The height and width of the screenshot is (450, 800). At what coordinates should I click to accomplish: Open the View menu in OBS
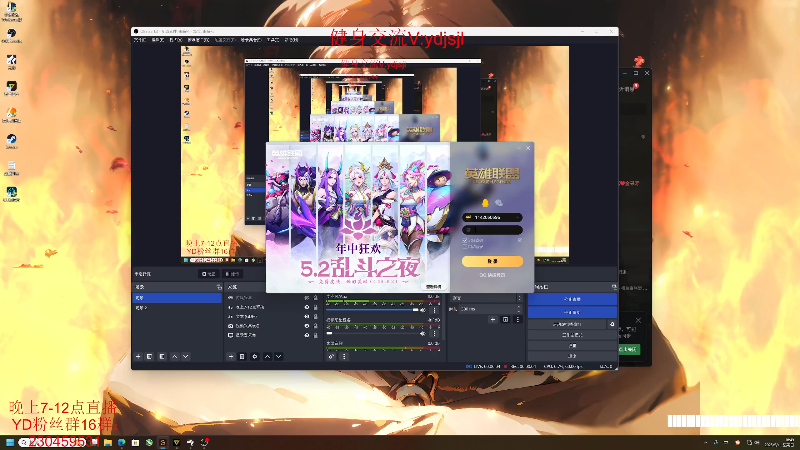(x=176, y=40)
